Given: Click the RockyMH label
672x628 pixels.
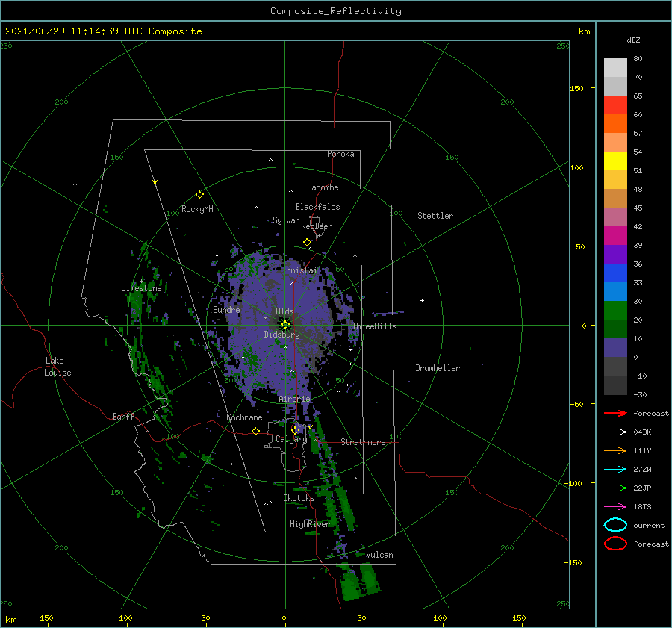Looking at the screenshot, I should 197,209.
